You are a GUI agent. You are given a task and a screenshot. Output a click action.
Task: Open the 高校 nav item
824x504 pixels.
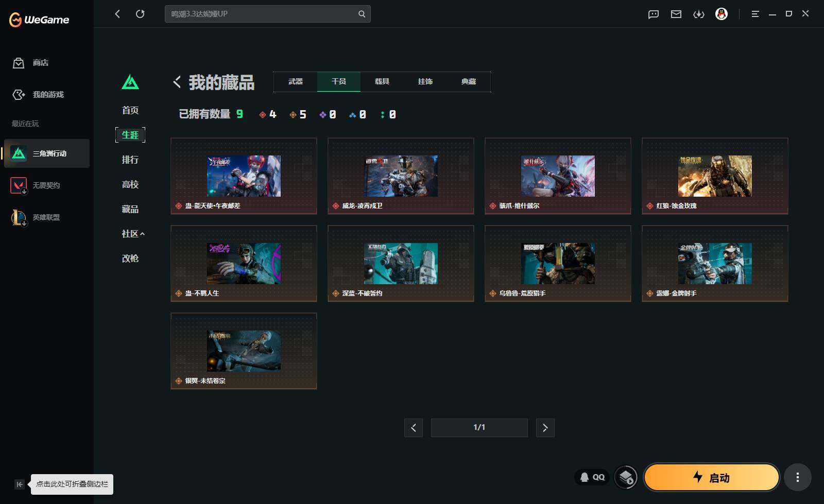click(x=130, y=184)
